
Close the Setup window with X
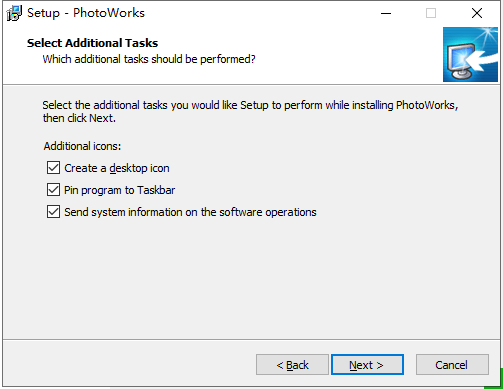(477, 13)
